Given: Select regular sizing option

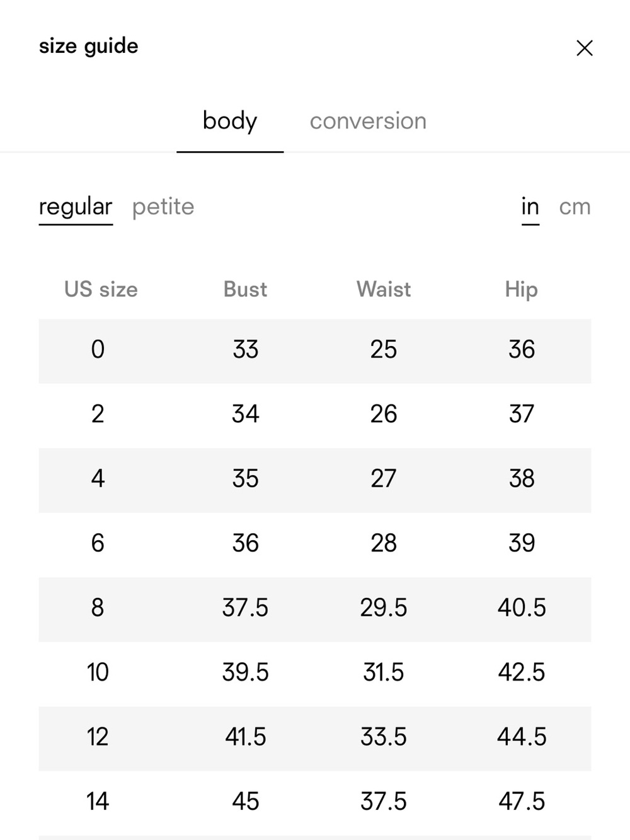Looking at the screenshot, I should click(x=76, y=207).
